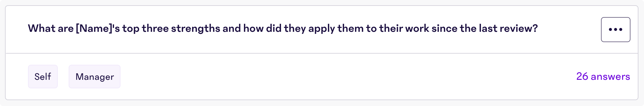Open the three-dot options menu
Viewport: 644px width, 106px height.
click(x=615, y=29)
